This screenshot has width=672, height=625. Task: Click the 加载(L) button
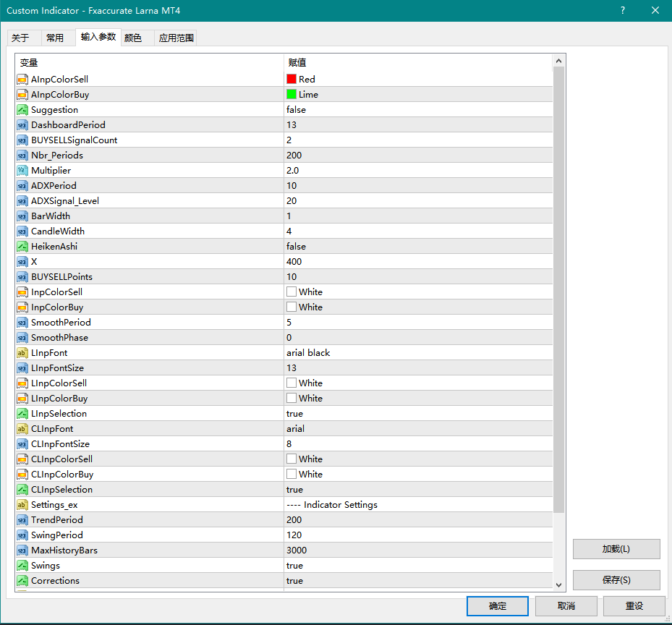click(x=616, y=549)
